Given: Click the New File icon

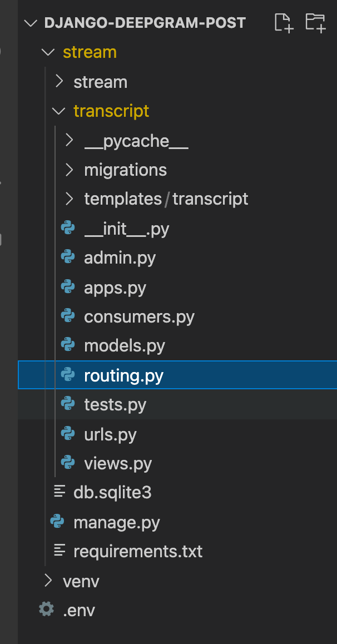Looking at the screenshot, I should [x=284, y=22].
